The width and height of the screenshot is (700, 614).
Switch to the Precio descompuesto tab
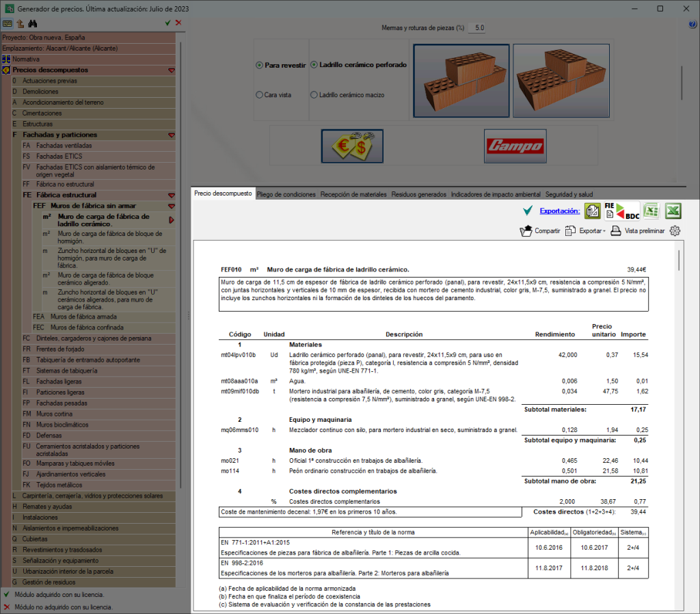point(223,193)
